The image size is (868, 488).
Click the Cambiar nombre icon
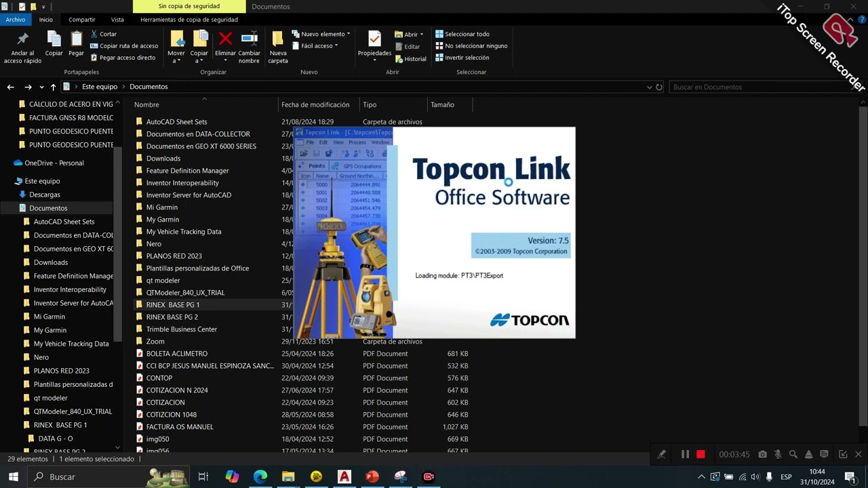pyautogui.click(x=249, y=39)
